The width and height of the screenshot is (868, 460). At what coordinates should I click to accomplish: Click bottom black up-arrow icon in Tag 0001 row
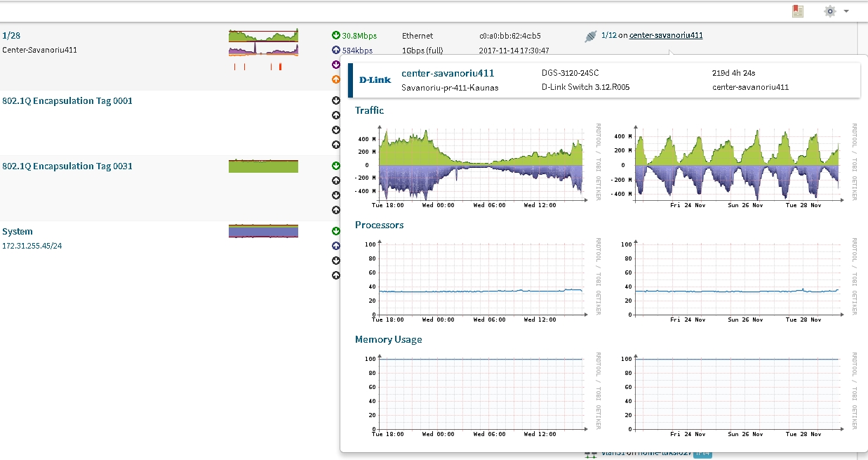336,145
